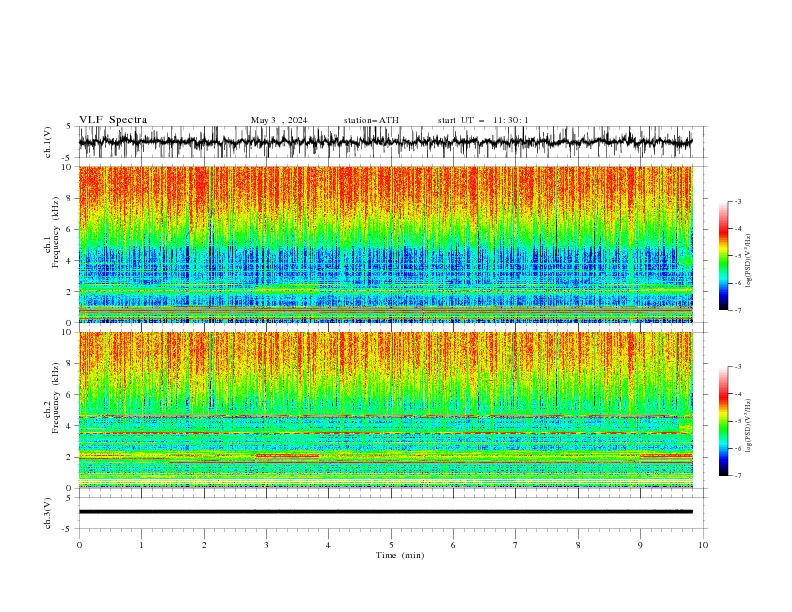The width and height of the screenshot is (792, 612).
Task: Click the "station=ATH" header label
Action: point(371,120)
